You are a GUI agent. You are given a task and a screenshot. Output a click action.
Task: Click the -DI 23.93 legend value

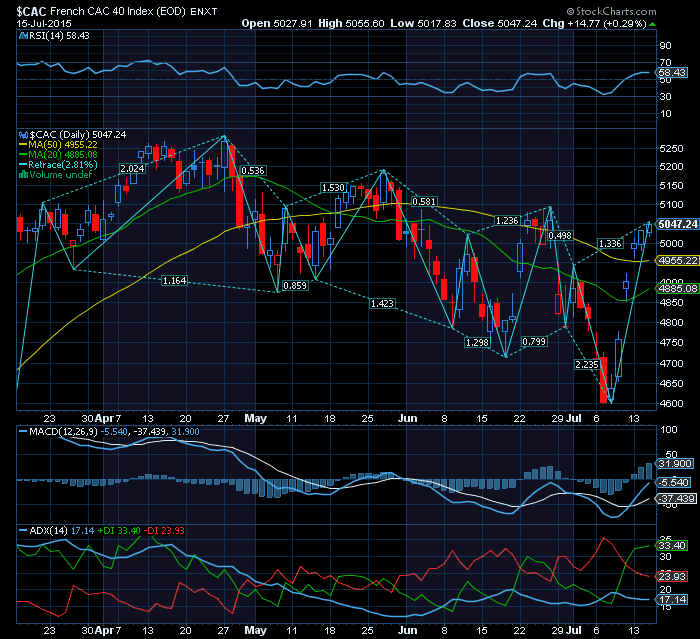[x=164, y=530]
